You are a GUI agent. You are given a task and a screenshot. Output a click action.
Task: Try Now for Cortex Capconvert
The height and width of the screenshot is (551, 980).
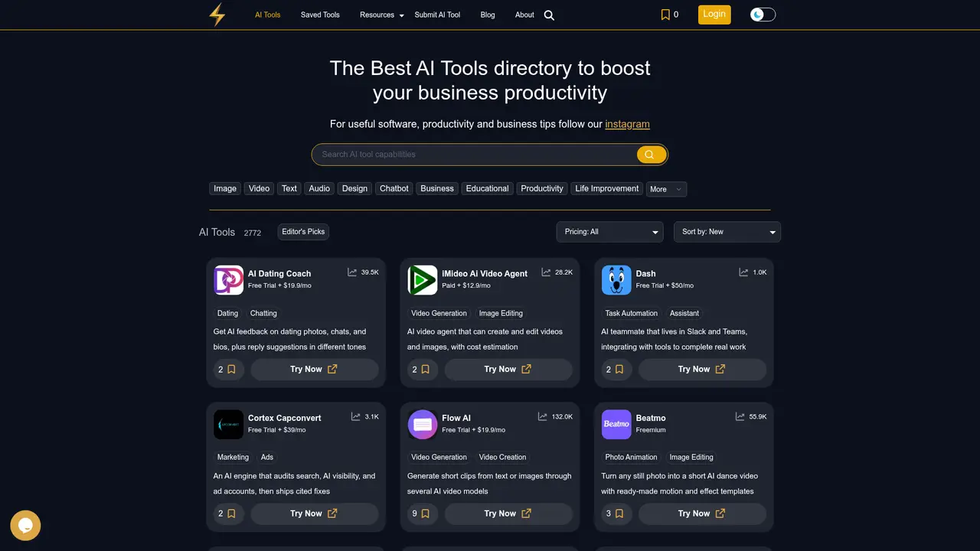[315, 514]
